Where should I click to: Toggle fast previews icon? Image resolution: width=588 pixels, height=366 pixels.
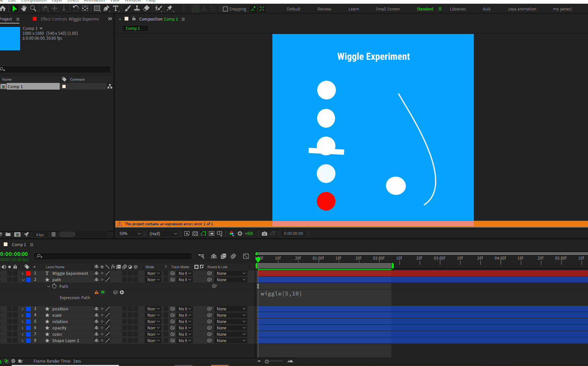(187, 234)
